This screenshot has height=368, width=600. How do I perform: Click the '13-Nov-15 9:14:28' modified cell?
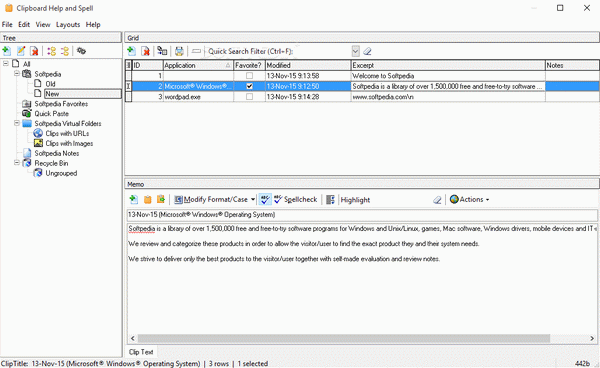click(308, 97)
